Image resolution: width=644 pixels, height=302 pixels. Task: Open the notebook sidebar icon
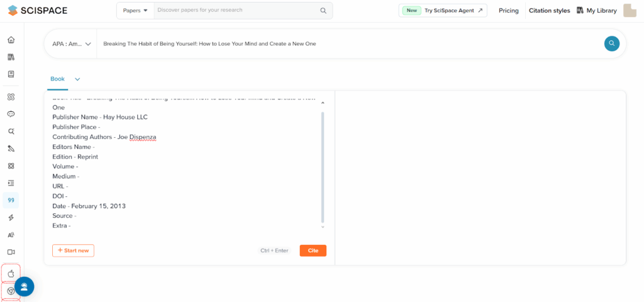(11, 74)
